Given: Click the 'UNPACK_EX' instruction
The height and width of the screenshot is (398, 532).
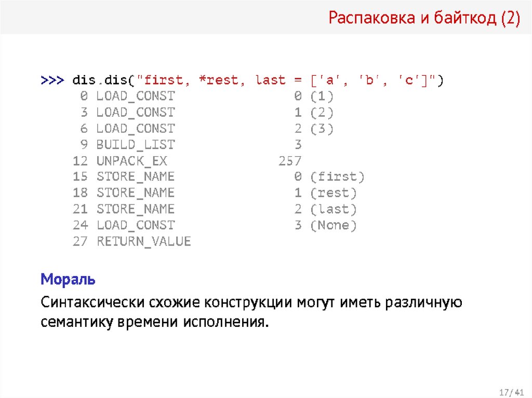Looking at the screenshot, I should [132, 161].
